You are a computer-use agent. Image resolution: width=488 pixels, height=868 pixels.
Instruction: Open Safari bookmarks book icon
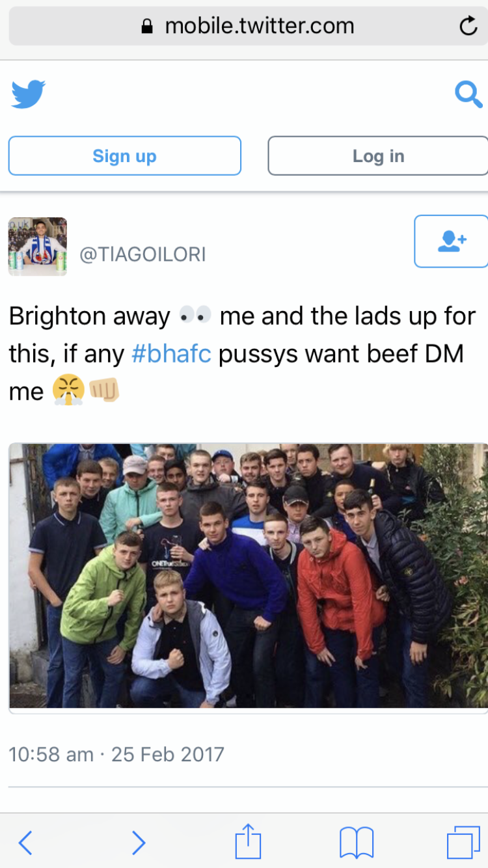click(357, 843)
